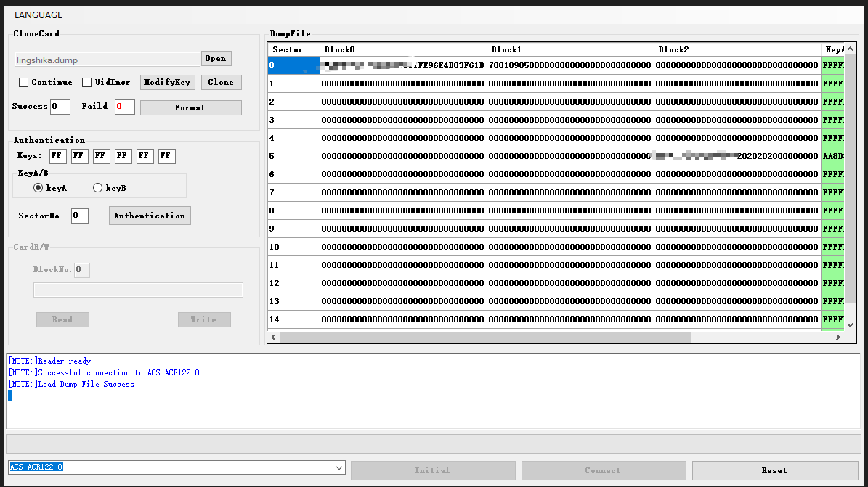
Task: Click the down arrow of vertical scrollbar
Action: pyautogui.click(x=851, y=324)
